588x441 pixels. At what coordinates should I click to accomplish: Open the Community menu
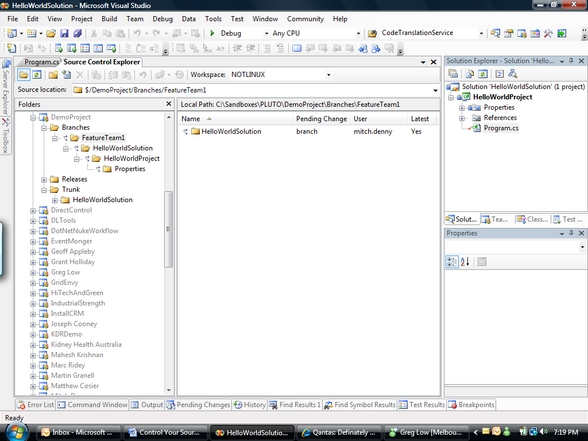305,19
